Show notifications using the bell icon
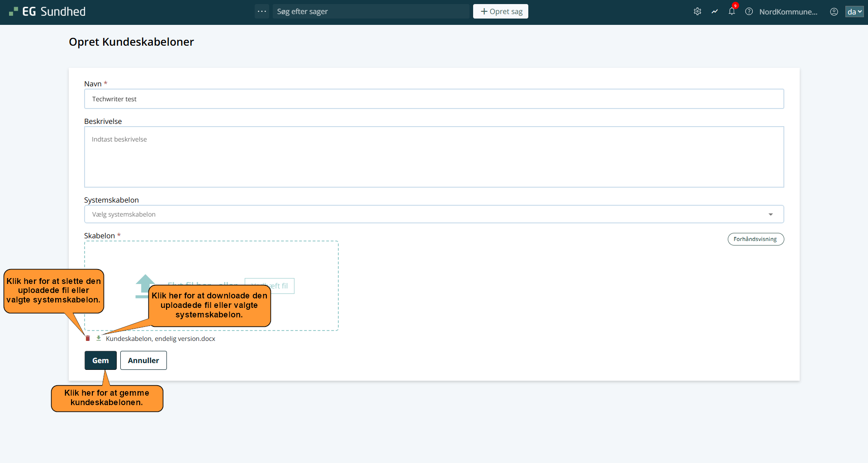Image resolution: width=868 pixels, height=463 pixels. (x=732, y=12)
